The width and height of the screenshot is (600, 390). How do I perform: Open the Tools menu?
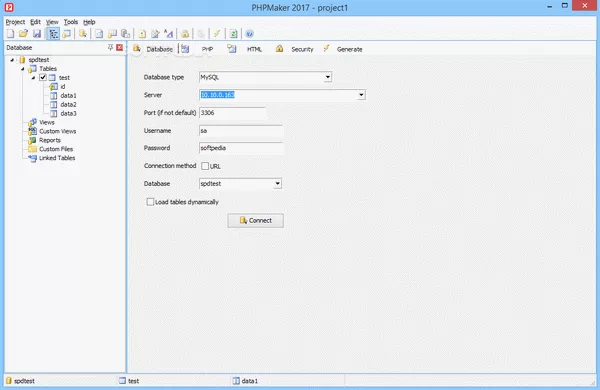click(71, 22)
